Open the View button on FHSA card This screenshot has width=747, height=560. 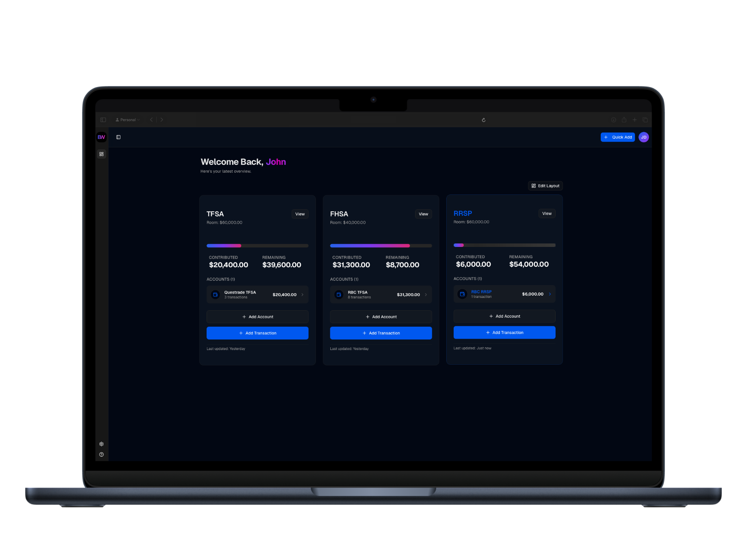[423, 214]
